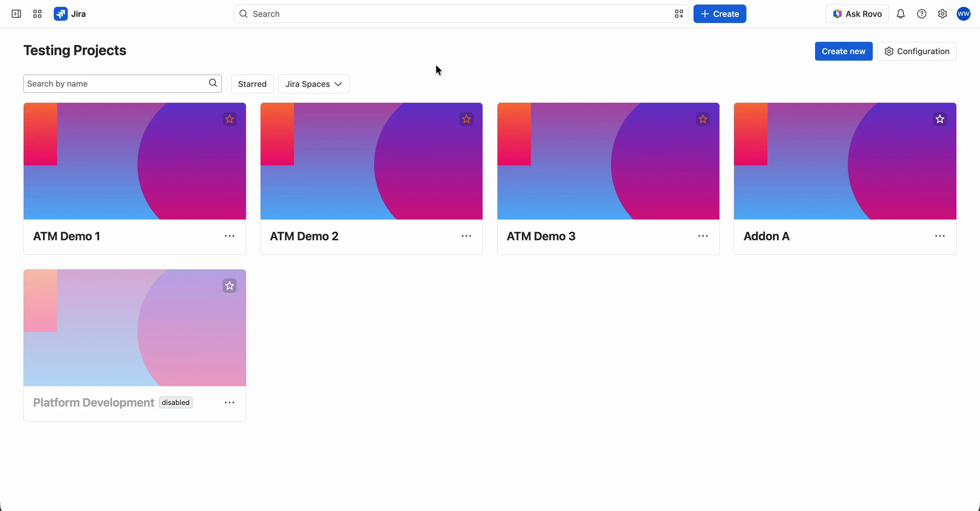The height and width of the screenshot is (511, 980).
Task: Open the app switcher grid
Action: (37, 14)
